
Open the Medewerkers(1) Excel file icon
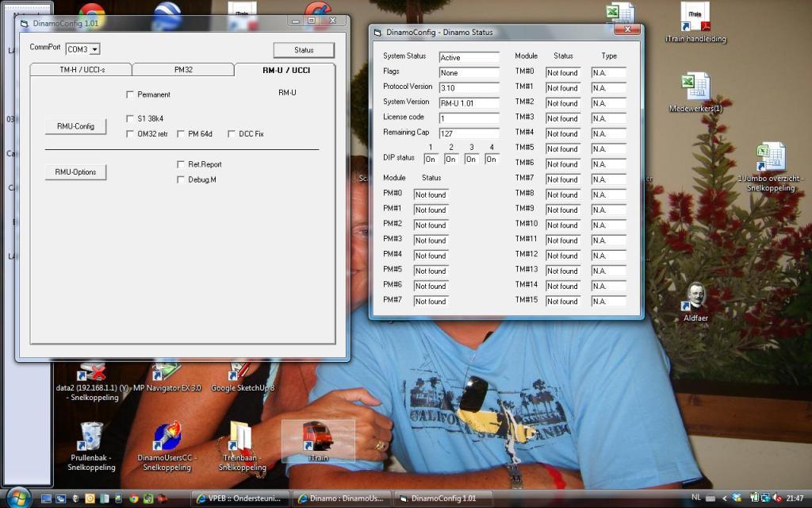(x=695, y=88)
